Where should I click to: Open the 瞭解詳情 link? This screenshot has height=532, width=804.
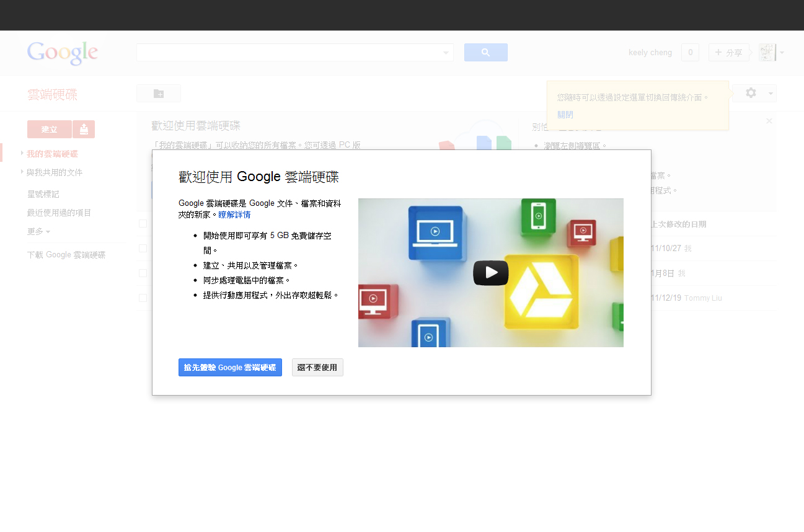tap(234, 215)
